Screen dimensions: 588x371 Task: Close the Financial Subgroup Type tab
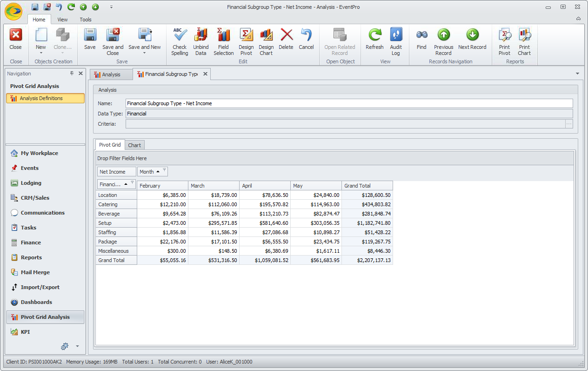pos(205,74)
